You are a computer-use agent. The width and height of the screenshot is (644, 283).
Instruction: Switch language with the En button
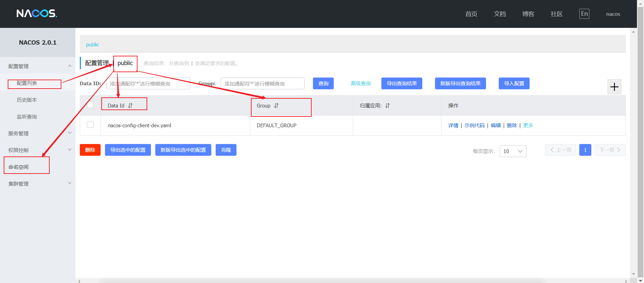click(584, 14)
